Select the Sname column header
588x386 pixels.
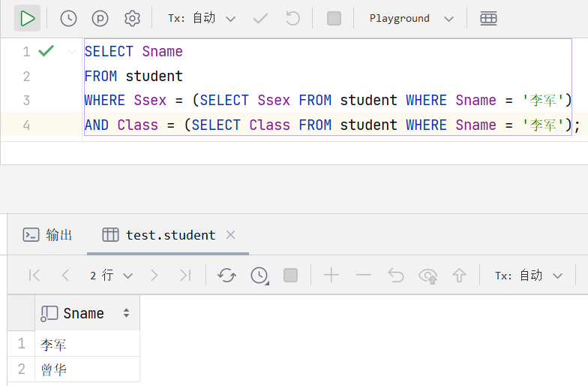(x=87, y=312)
